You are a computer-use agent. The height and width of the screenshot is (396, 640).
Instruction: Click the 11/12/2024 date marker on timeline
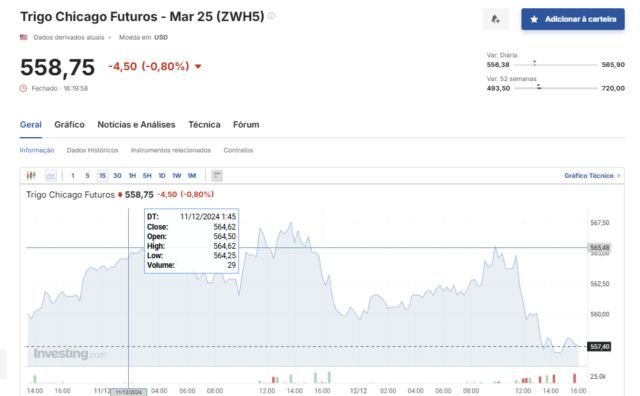[x=129, y=392]
